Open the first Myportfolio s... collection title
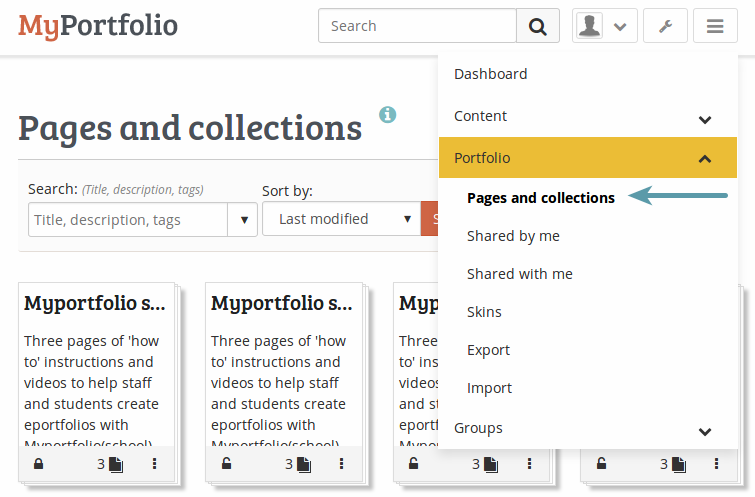This screenshot has width=755, height=497. click(95, 303)
